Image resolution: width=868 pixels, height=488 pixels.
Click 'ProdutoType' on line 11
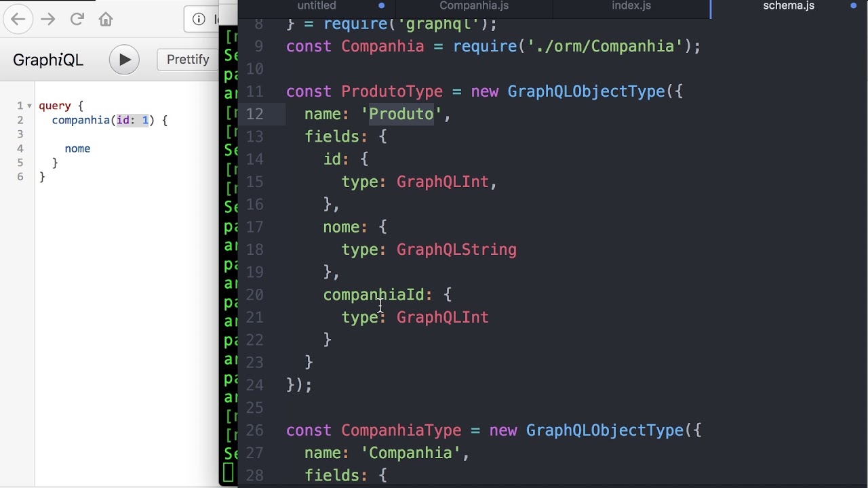point(392,91)
